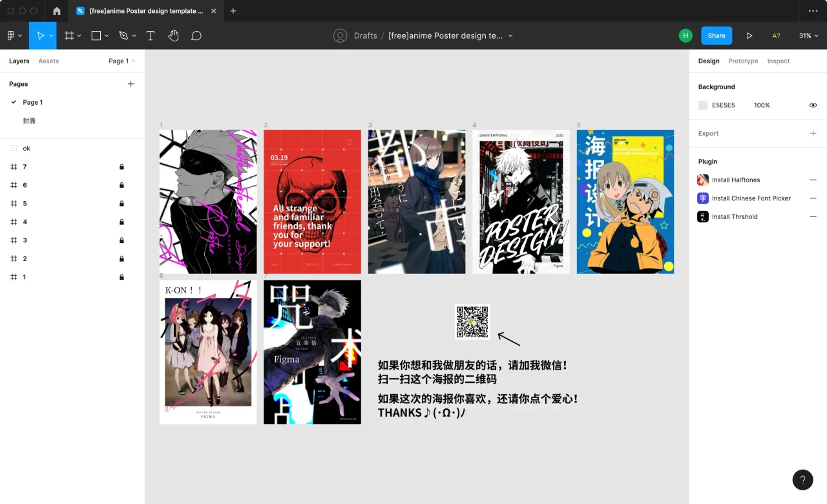
Task: Select the Frame tool
Action: tap(69, 36)
